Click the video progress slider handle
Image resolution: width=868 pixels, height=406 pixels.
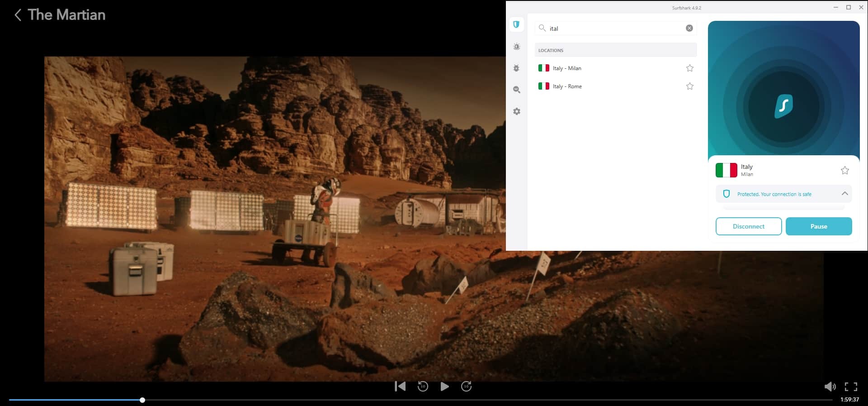tap(142, 400)
